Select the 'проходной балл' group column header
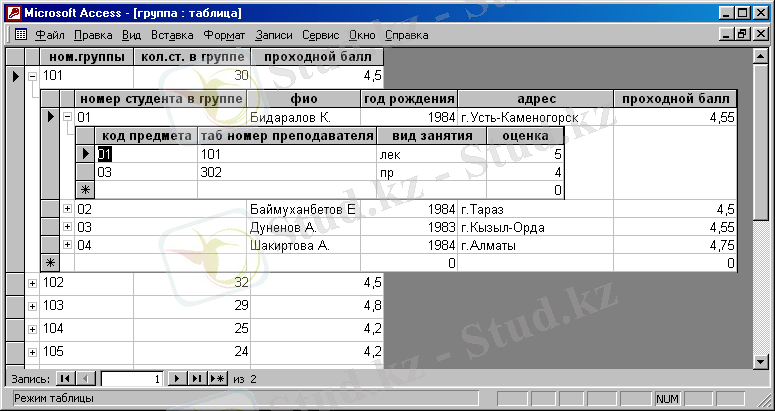 click(316, 57)
